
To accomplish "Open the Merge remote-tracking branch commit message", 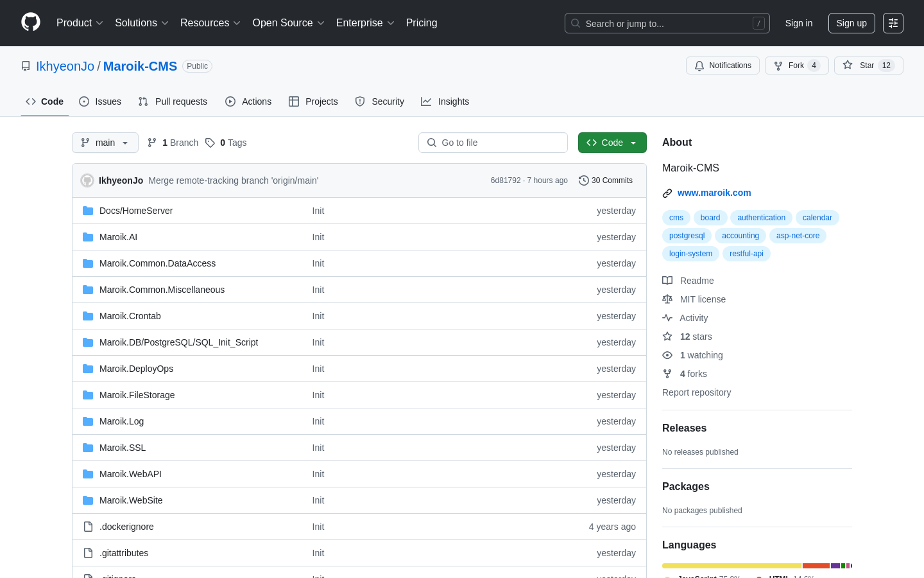I will point(233,180).
